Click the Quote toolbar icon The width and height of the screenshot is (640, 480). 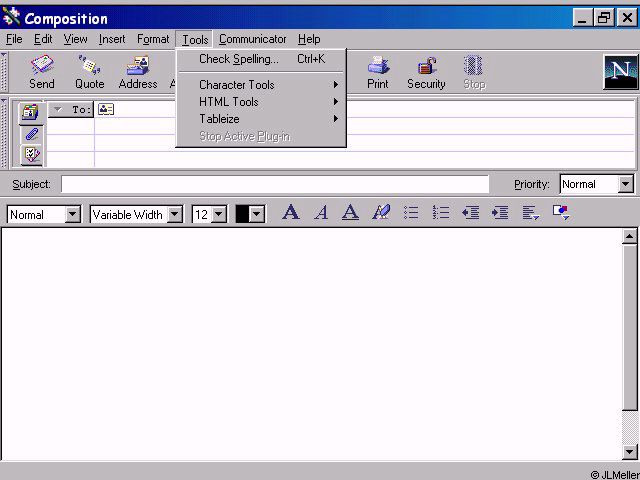click(x=89, y=72)
